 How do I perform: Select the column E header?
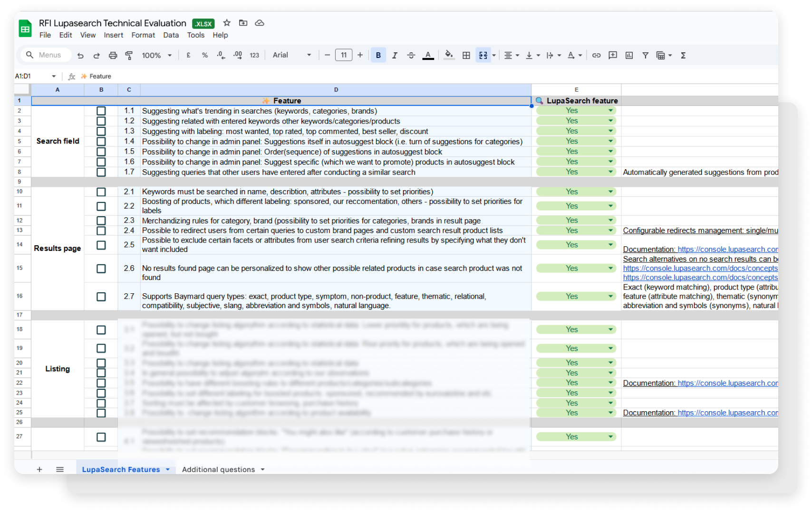tap(576, 89)
